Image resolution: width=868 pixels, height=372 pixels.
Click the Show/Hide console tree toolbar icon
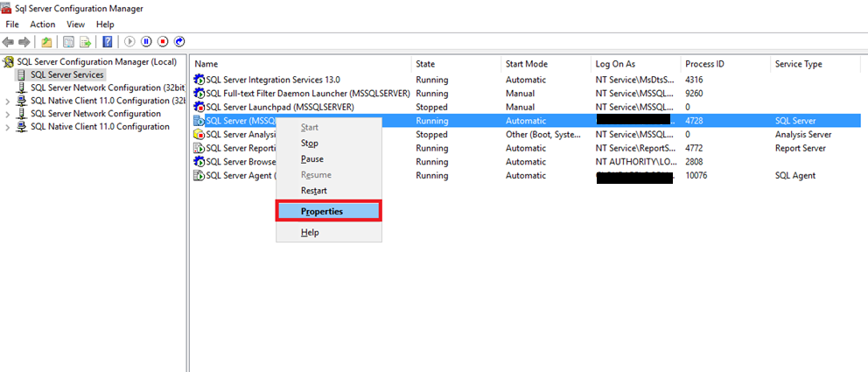68,41
